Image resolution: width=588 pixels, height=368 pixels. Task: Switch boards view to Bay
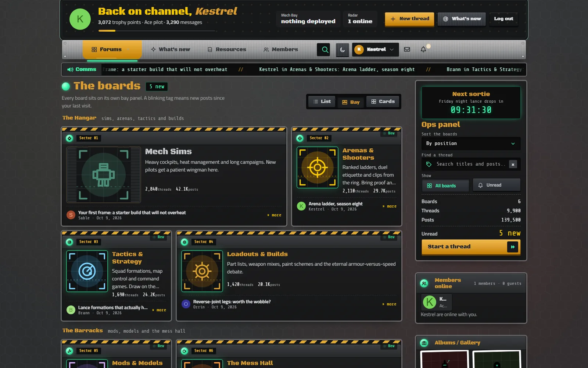(351, 102)
